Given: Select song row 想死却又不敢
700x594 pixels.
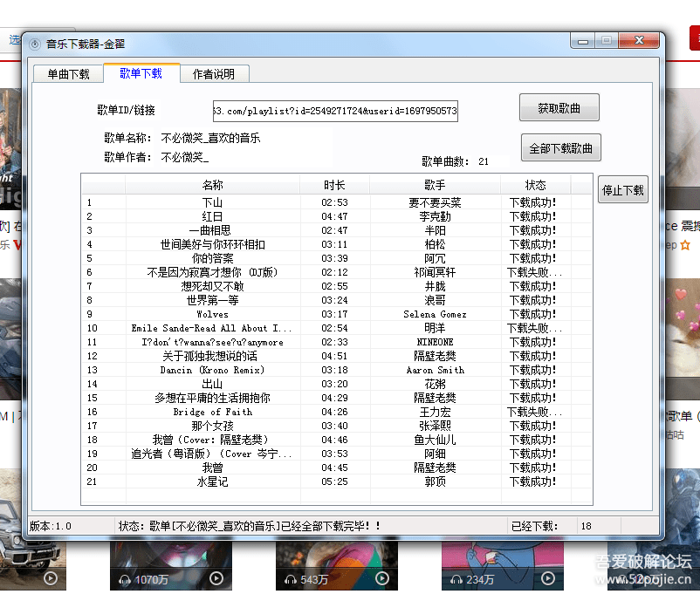Looking at the screenshot, I should click(337, 286).
